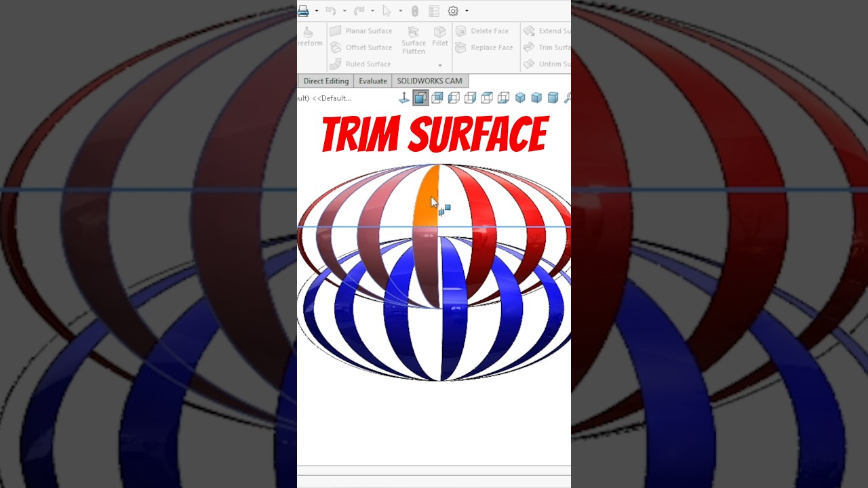Expand the Options gear dropdown arrow

coord(467,11)
